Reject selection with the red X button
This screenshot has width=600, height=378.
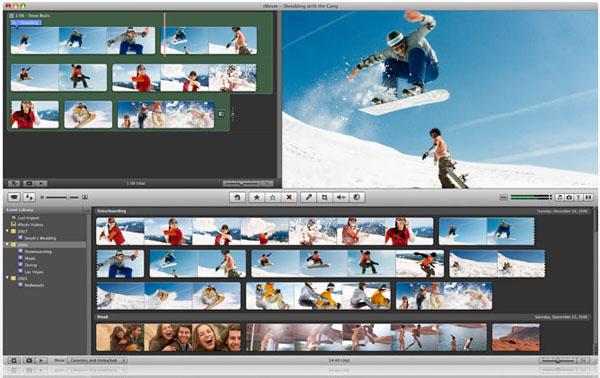[289, 197]
